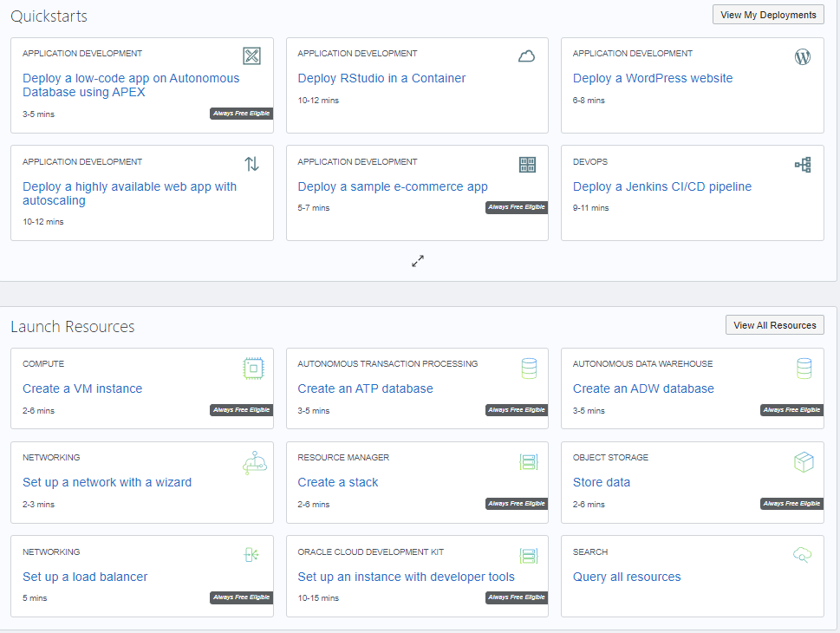Image resolution: width=840 pixels, height=633 pixels.
Task: Click the 5-7 mins text on e-commerce card
Action: point(314,208)
